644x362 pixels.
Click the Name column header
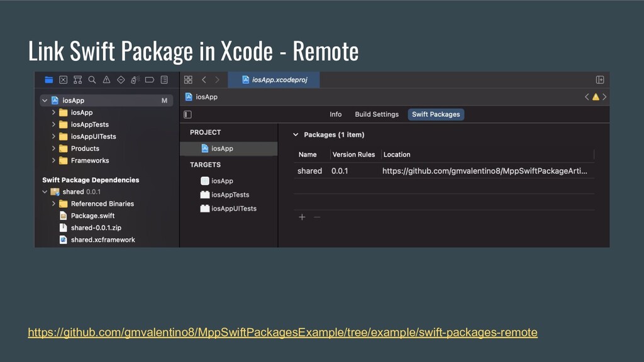tap(308, 155)
